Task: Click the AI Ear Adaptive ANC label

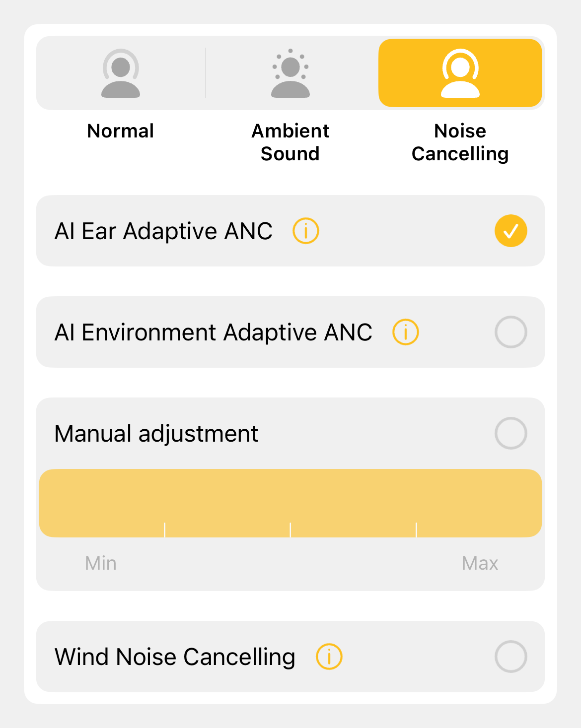Action: [164, 231]
